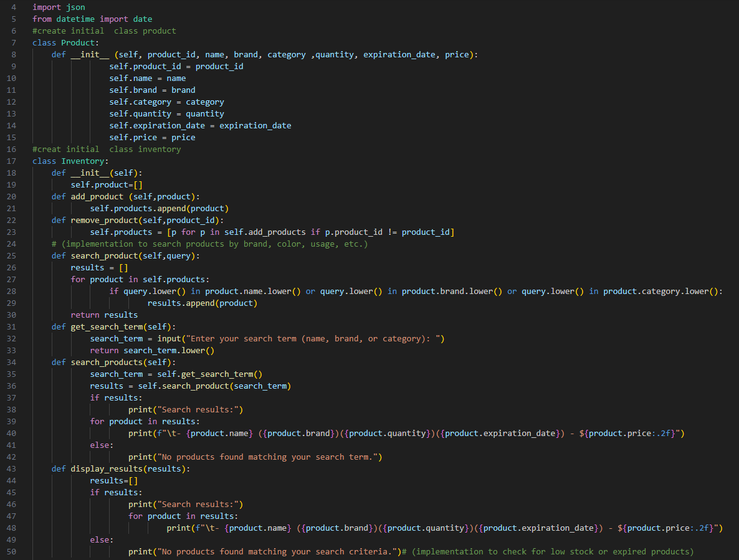This screenshot has height=560, width=739.
Task: Click 'self.product=[]' assignment
Action: [107, 184]
